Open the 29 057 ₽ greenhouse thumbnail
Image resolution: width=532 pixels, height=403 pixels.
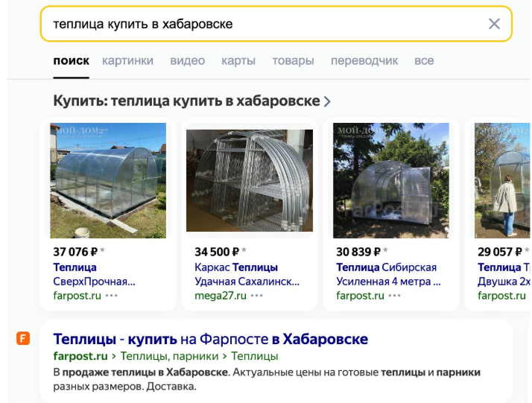click(503, 180)
